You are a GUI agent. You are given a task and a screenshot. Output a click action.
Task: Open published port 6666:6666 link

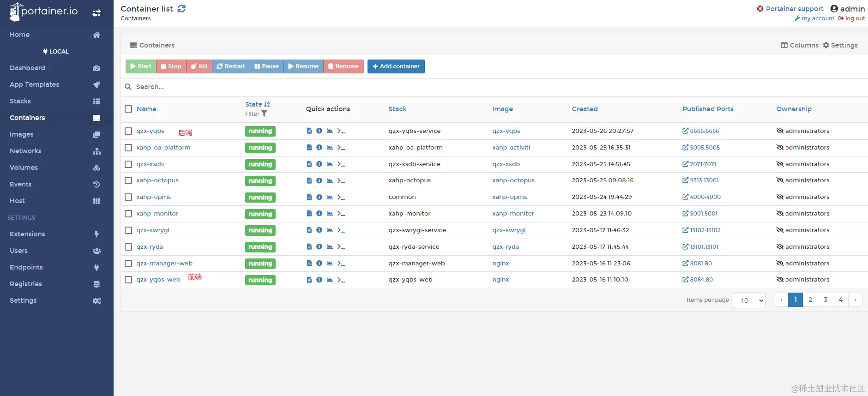701,131
